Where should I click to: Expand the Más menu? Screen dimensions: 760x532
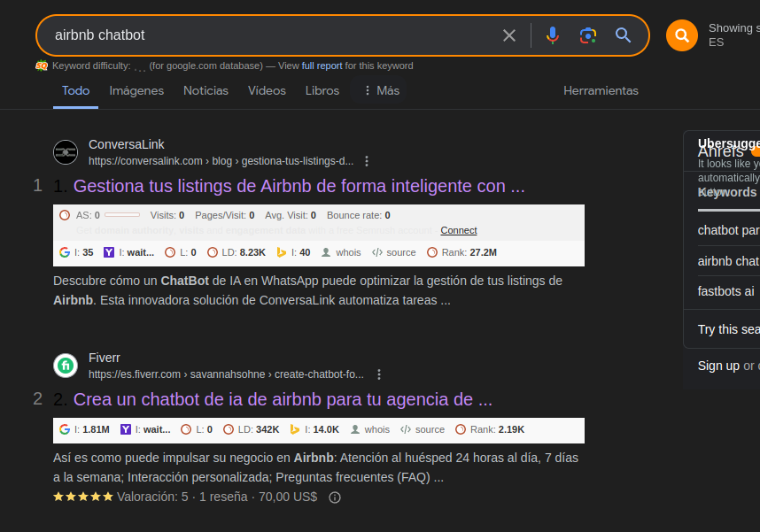point(382,90)
